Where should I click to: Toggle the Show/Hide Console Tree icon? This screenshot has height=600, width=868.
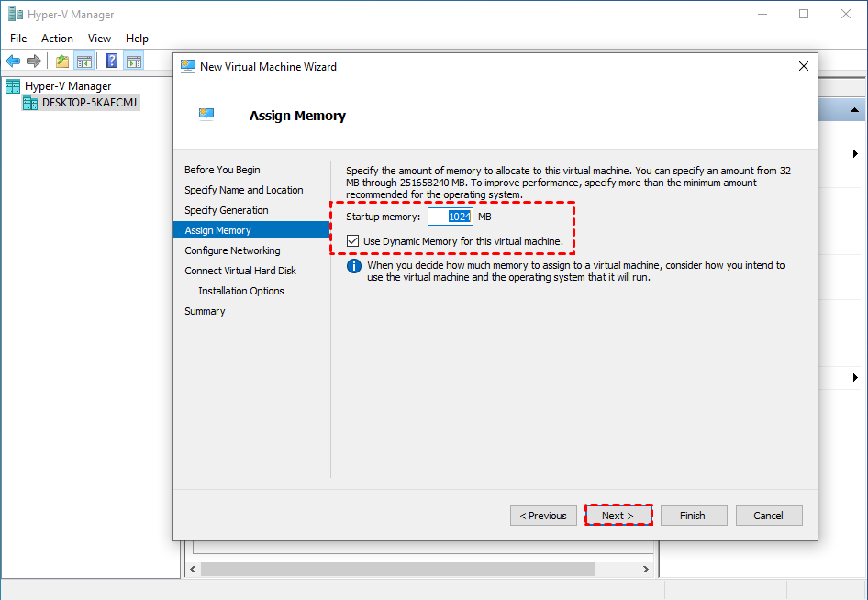pyautogui.click(x=84, y=61)
